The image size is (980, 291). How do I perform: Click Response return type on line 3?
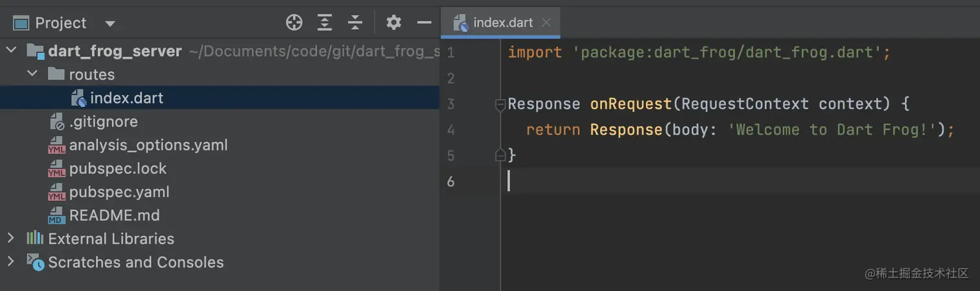(x=544, y=104)
